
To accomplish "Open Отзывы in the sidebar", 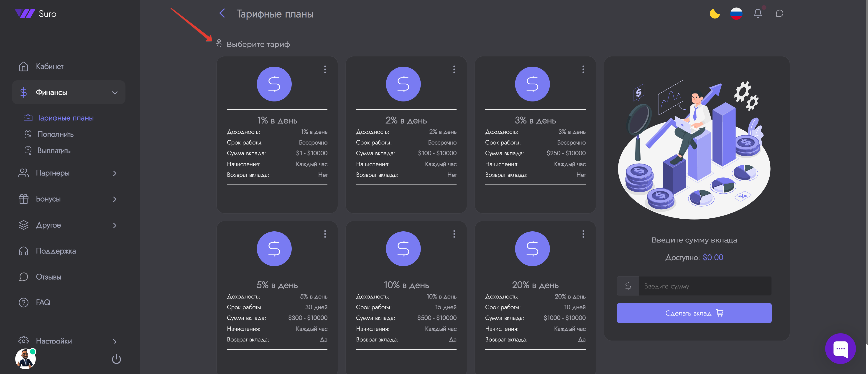I will pyautogui.click(x=69, y=277).
